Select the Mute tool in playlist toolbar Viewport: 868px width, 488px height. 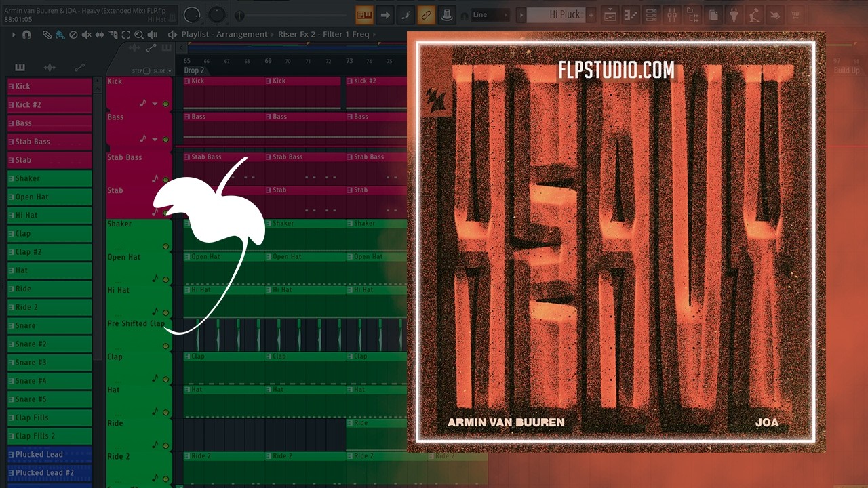tap(87, 35)
